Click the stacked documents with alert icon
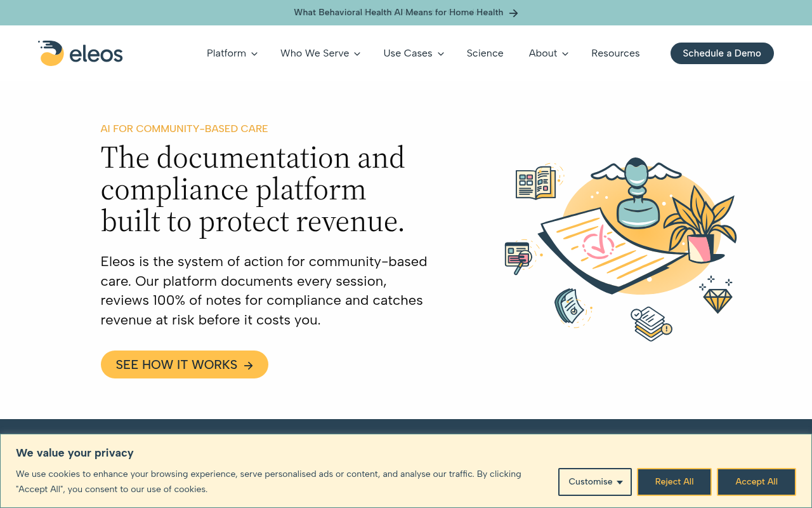Screen dimensions: 812x508 click(x=651, y=324)
